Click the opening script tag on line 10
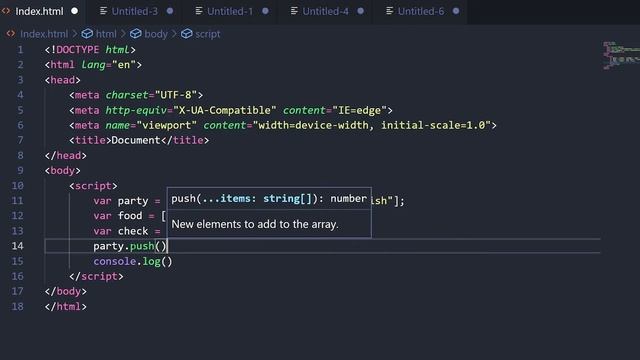 coord(93,186)
